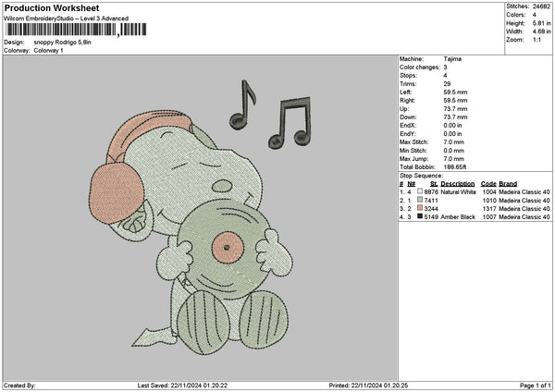Click the EndX label
Screen dimensions: 555x392
(x=408, y=126)
